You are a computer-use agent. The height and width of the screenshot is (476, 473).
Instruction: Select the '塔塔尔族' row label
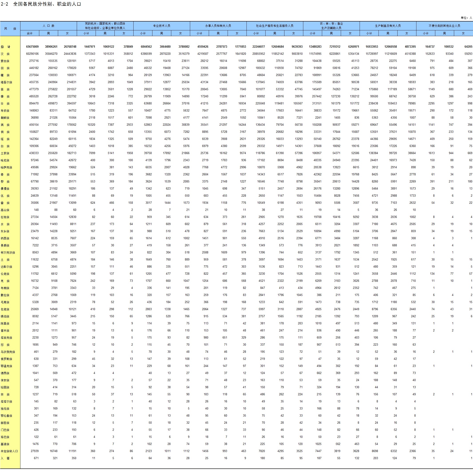tap(6, 402)
